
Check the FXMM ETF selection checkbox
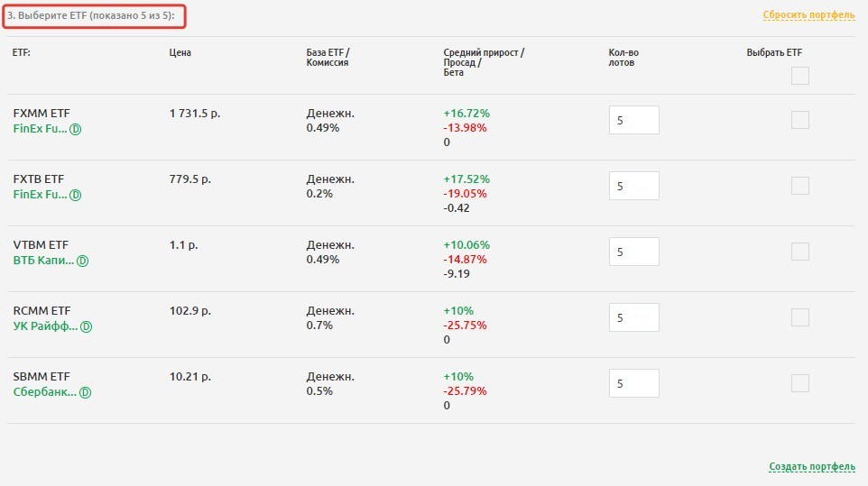799,120
